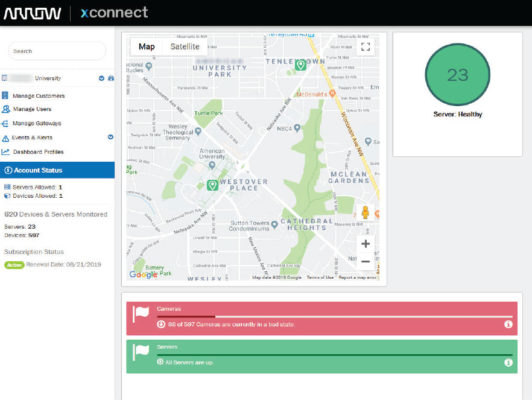Click the Arrow logo in header
Image resolution: width=532 pixels, height=400 pixels.
(x=32, y=14)
